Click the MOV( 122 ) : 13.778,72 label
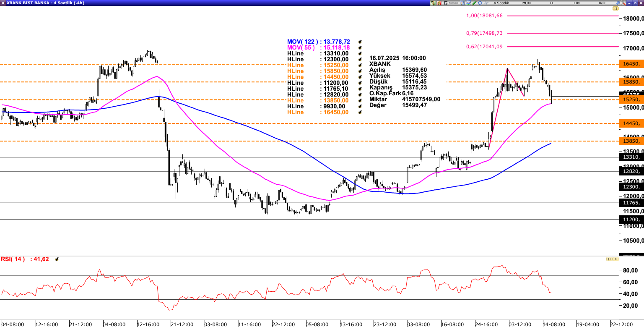Viewport: 644px width, 327px height. coord(319,42)
